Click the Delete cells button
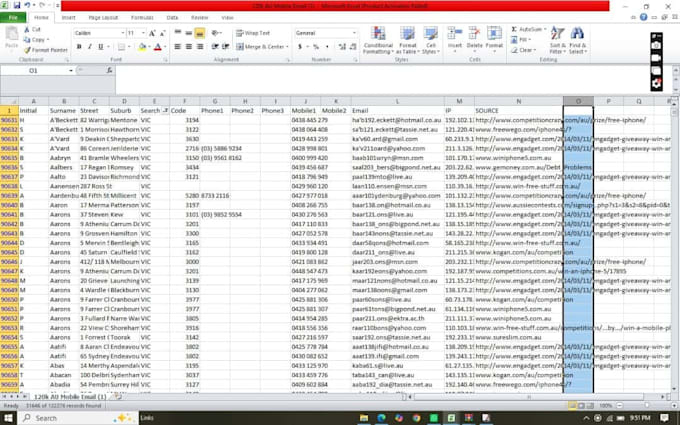 click(x=474, y=39)
